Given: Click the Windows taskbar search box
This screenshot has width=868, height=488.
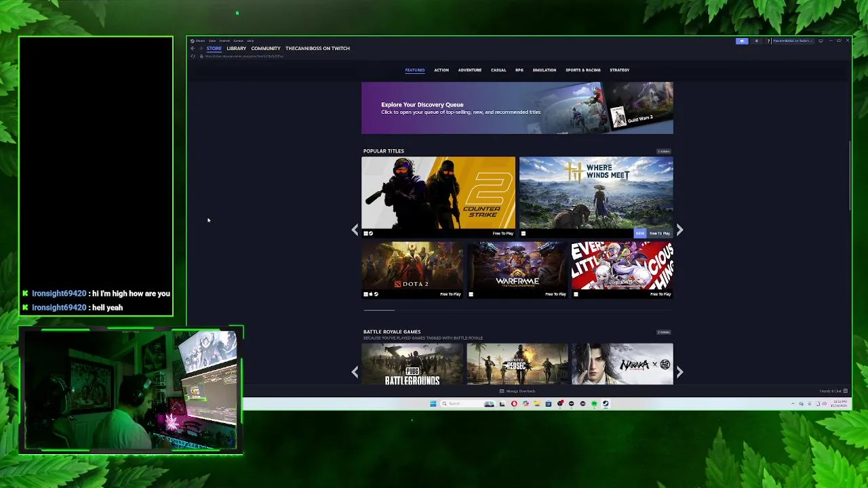Looking at the screenshot, I should 467,403.
